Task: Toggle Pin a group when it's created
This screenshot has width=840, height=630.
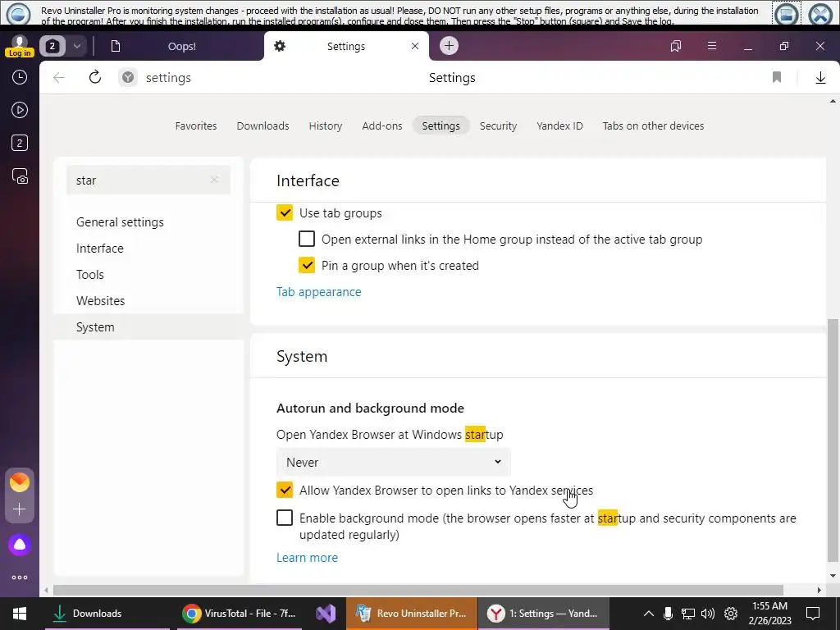Action: click(x=307, y=265)
